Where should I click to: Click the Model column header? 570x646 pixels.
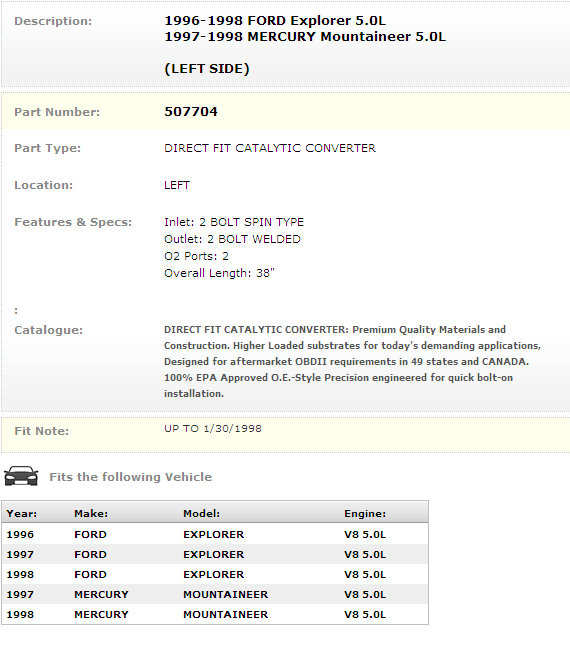201,513
